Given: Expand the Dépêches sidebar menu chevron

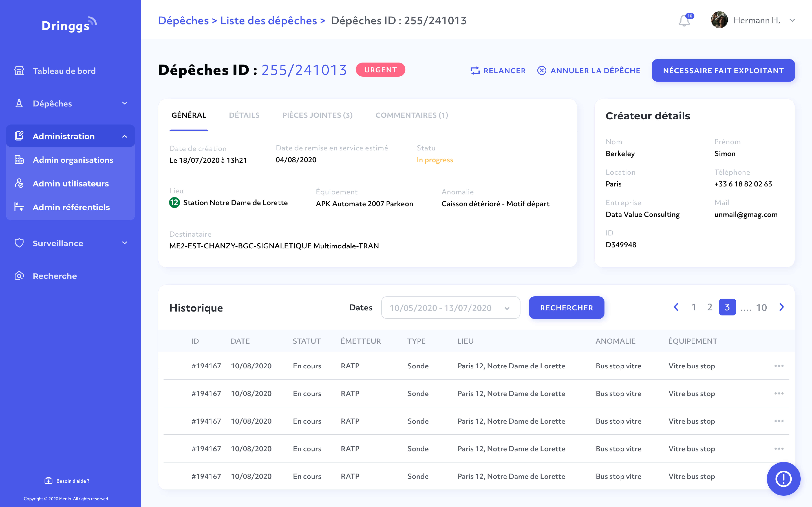Looking at the screenshot, I should 124,103.
